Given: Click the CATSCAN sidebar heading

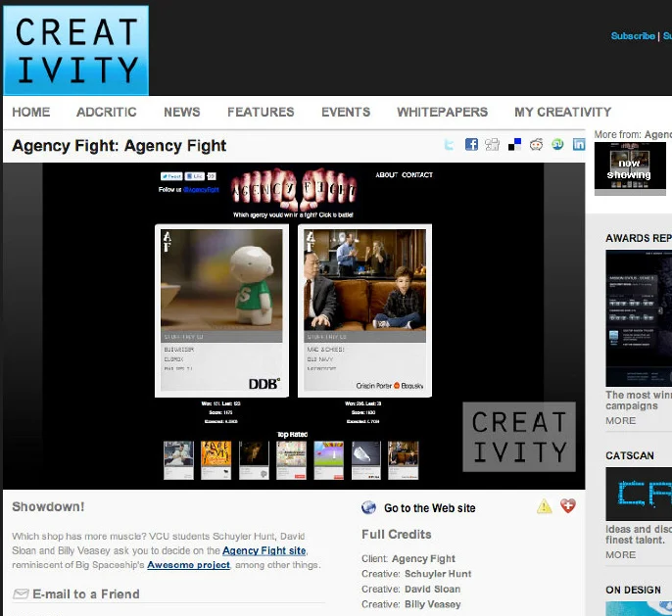Looking at the screenshot, I should coord(630,455).
